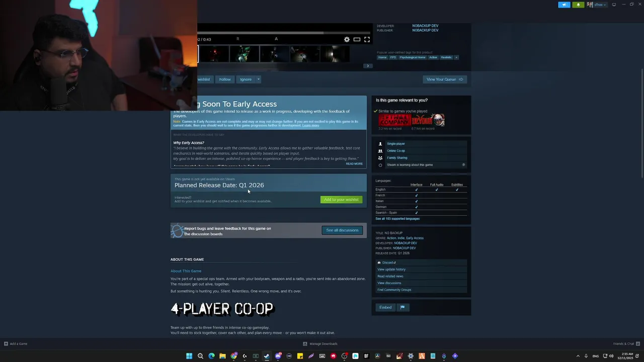The image size is (644, 362).
Task: Click the Indie genre link
Action: [401, 238]
